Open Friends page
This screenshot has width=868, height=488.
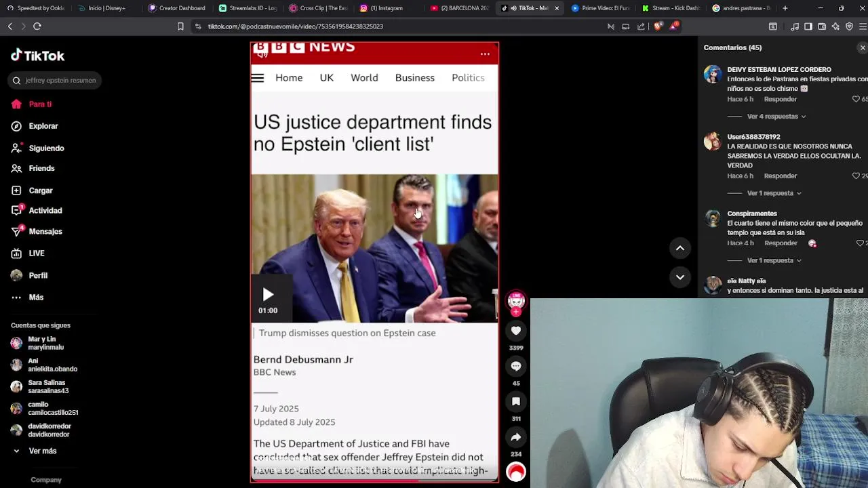tap(33, 168)
